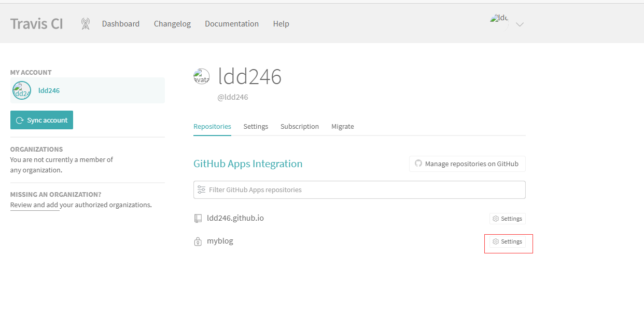Open the Help menu item

(281, 23)
